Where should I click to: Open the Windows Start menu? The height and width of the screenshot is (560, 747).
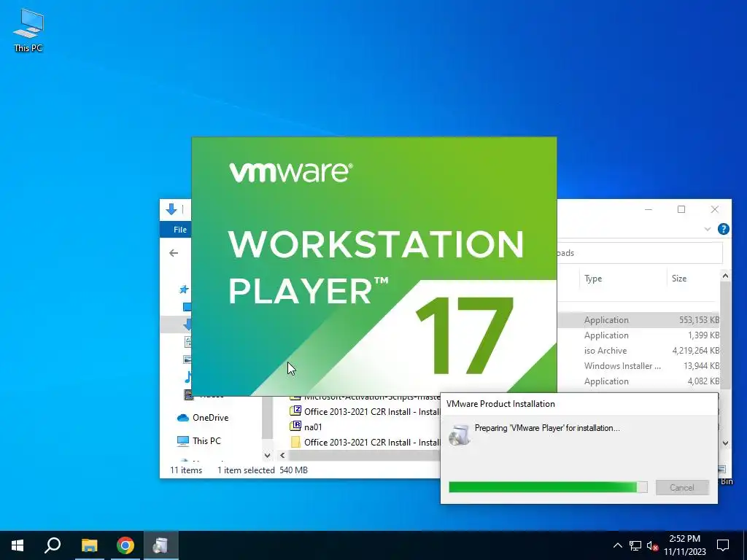[18, 545]
